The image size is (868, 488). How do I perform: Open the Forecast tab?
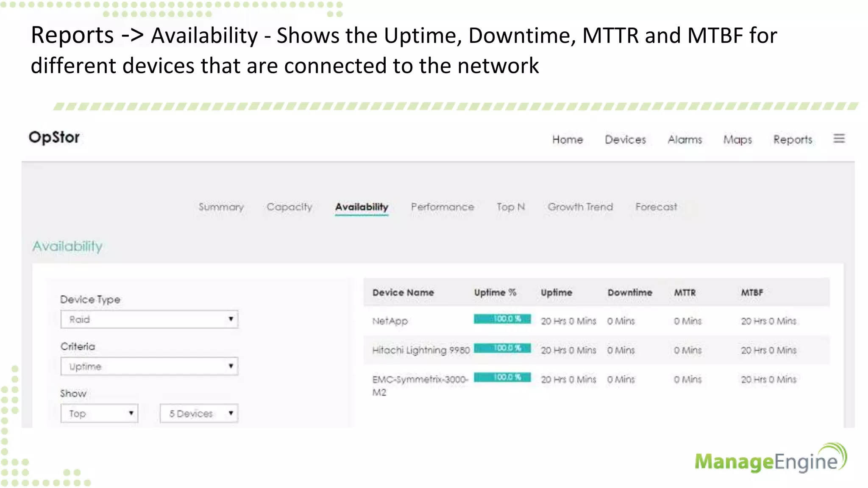[x=656, y=207]
